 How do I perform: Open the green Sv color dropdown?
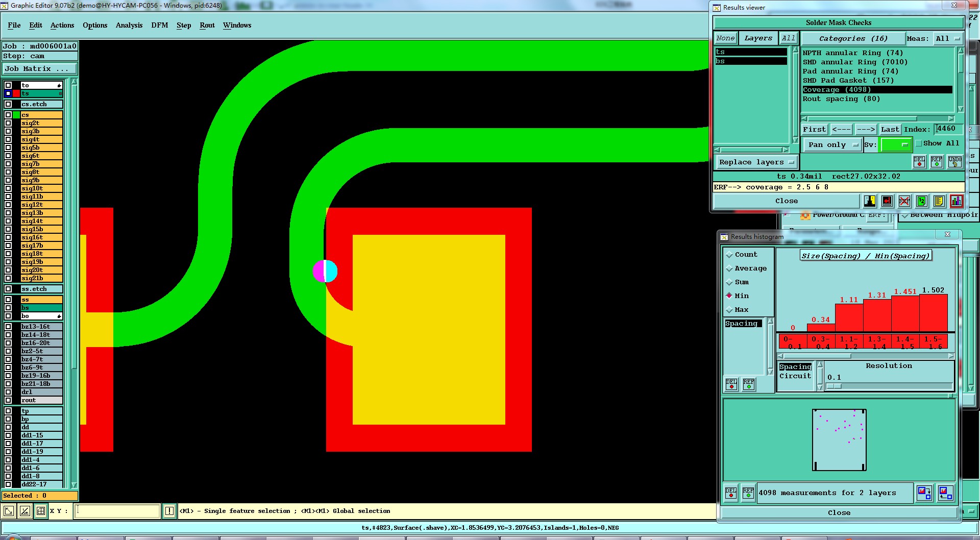coord(896,145)
